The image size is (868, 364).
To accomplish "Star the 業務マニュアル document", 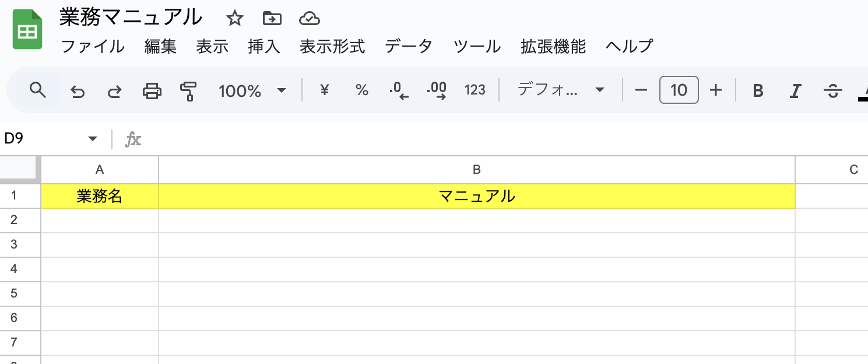I will tap(234, 19).
